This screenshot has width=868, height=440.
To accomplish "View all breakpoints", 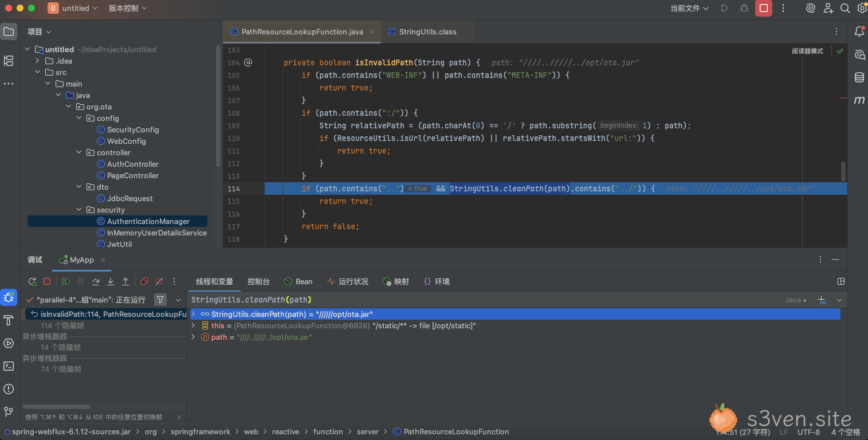I will coord(144,281).
